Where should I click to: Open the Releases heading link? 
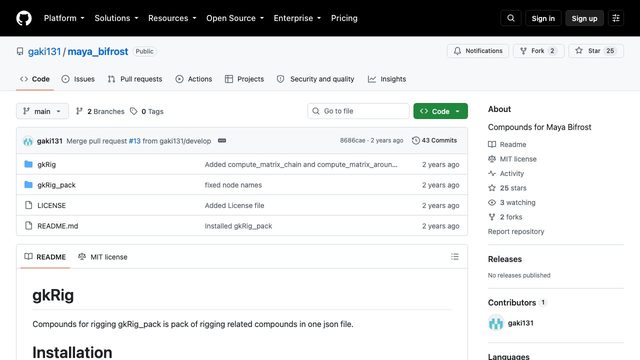(x=504, y=259)
